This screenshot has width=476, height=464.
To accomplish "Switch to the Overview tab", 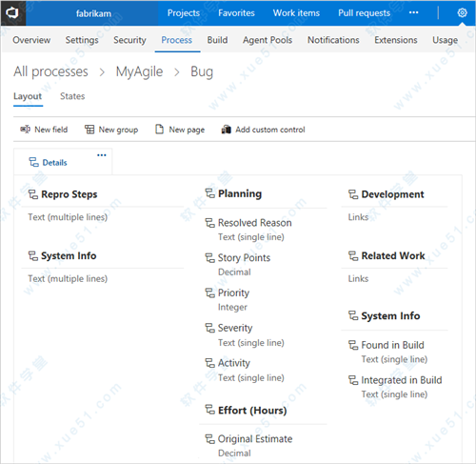I will 31,40.
